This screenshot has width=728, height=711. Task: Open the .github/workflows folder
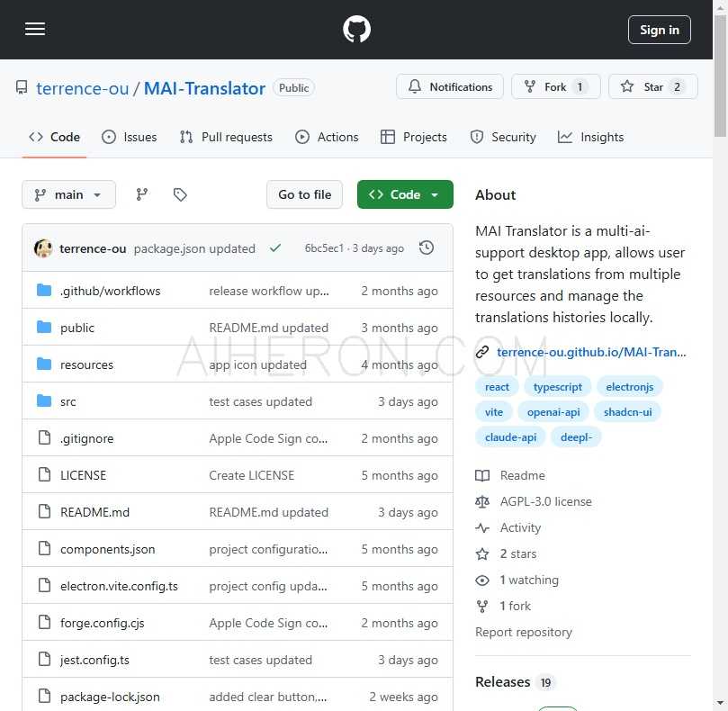pyautogui.click(x=110, y=292)
